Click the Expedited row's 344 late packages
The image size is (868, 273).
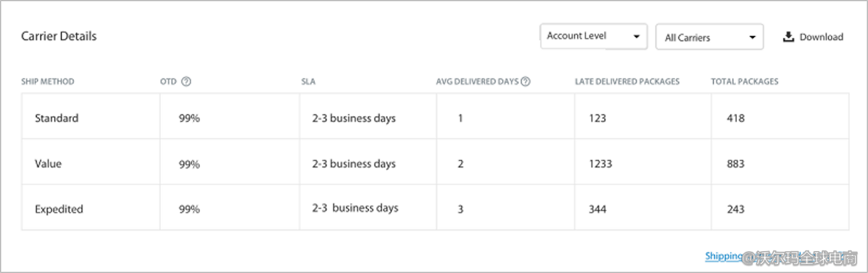tap(597, 209)
